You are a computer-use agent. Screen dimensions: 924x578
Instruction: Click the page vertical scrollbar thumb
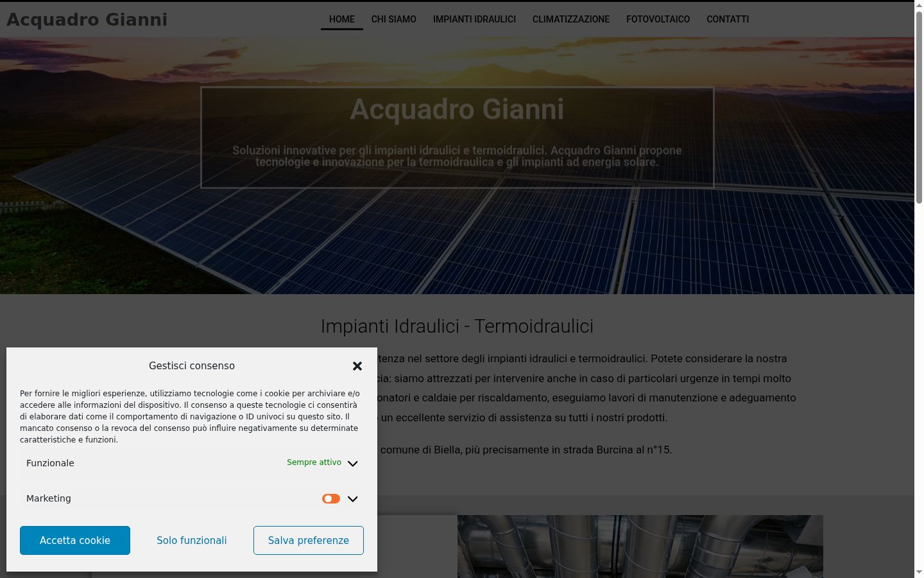tap(919, 107)
